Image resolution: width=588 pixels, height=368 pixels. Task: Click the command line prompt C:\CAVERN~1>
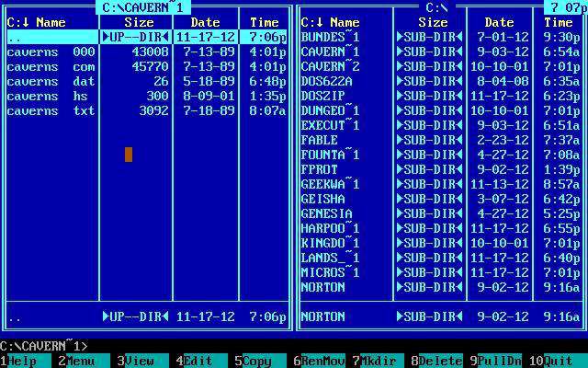pyautogui.click(x=44, y=346)
